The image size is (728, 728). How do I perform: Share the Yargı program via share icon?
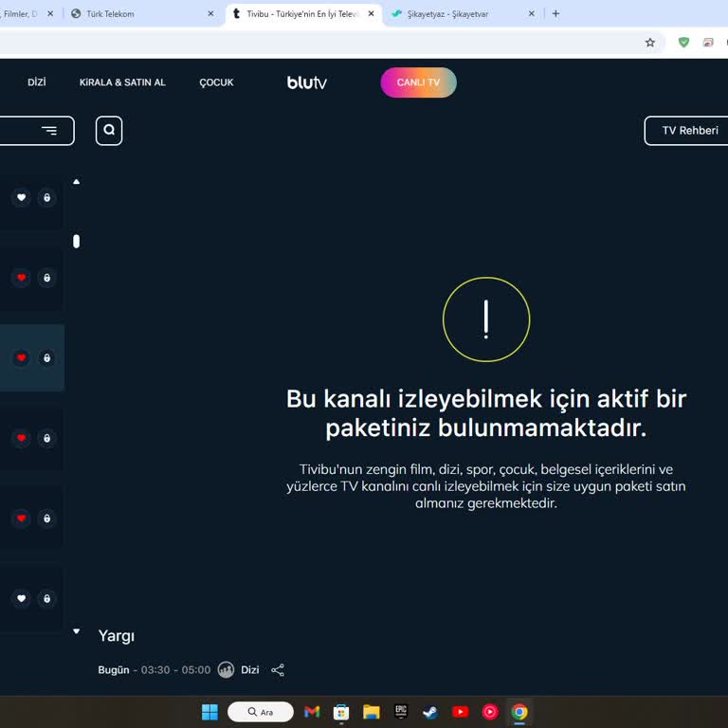[x=278, y=670]
